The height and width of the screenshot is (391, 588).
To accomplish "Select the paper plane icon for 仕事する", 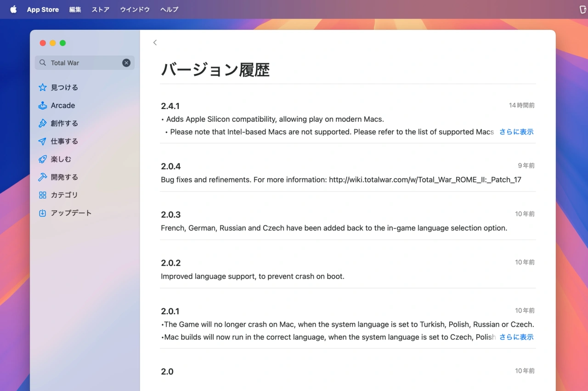I will pos(43,141).
